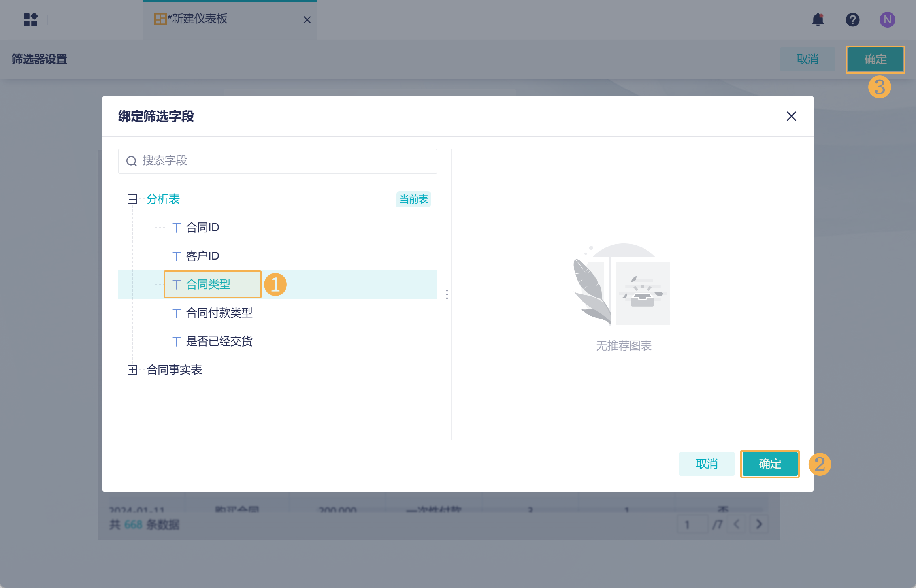This screenshot has width=916, height=588.
Task: Select the 合同付款类型 field
Action: click(x=219, y=313)
